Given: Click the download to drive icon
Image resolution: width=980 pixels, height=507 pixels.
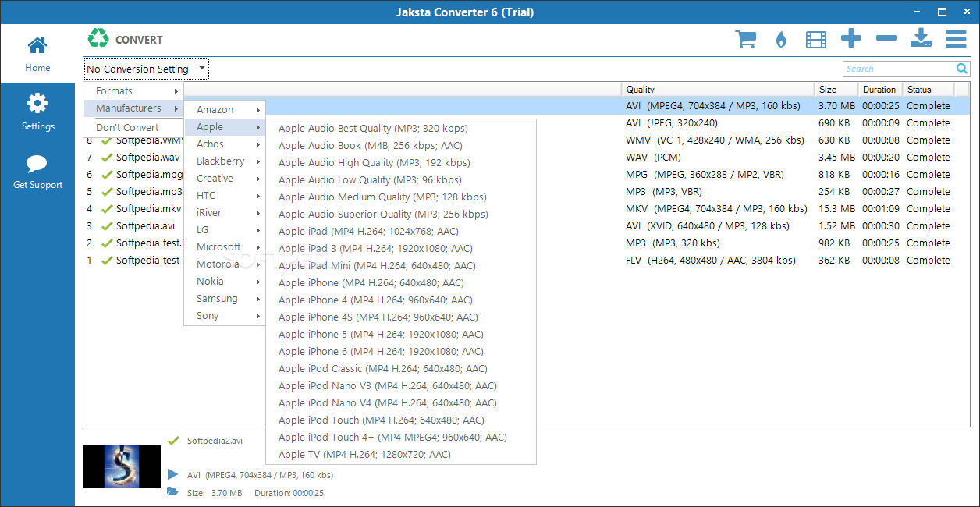Looking at the screenshot, I should (x=921, y=38).
